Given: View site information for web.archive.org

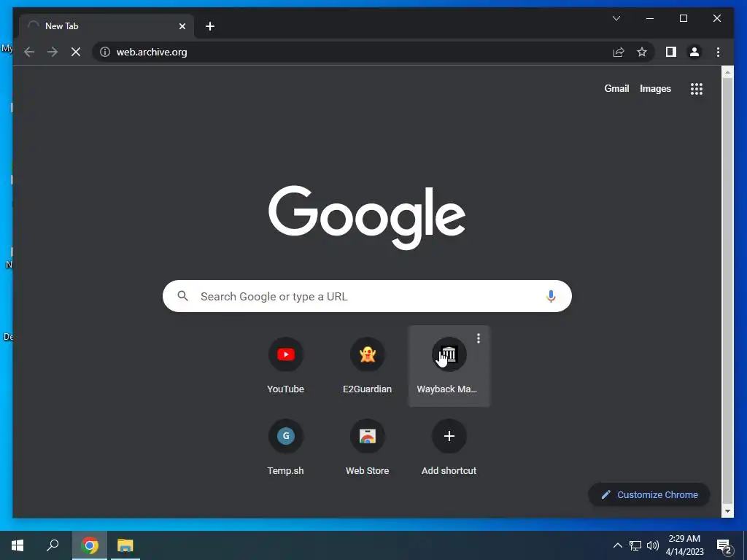Looking at the screenshot, I should 105,52.
